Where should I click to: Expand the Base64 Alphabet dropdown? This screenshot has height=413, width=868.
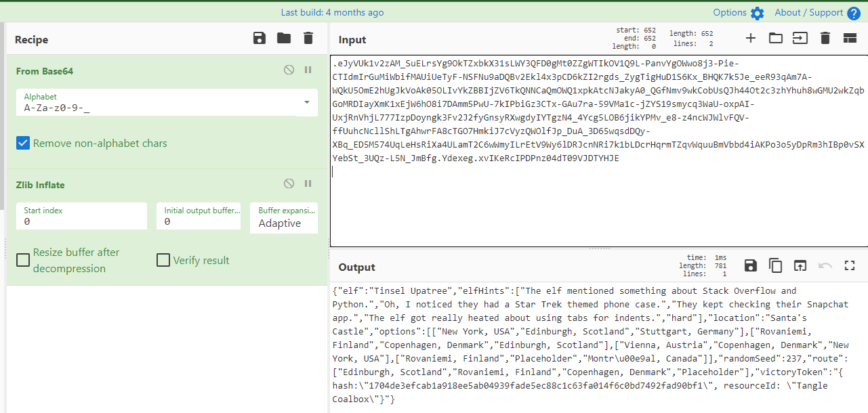click(306, 102)
